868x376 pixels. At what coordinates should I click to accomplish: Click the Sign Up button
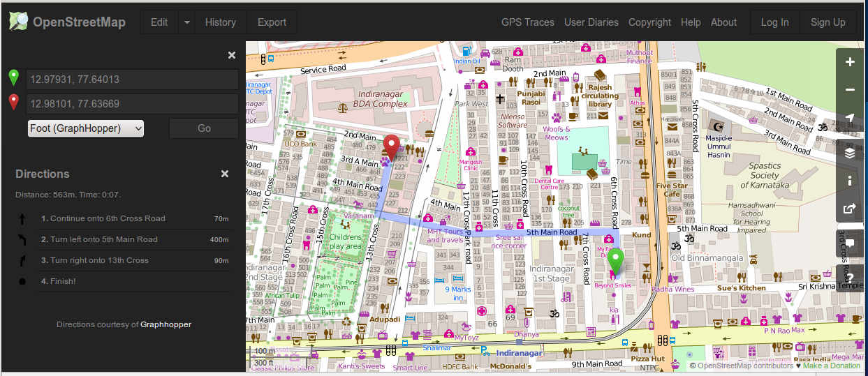click(827, 22)
